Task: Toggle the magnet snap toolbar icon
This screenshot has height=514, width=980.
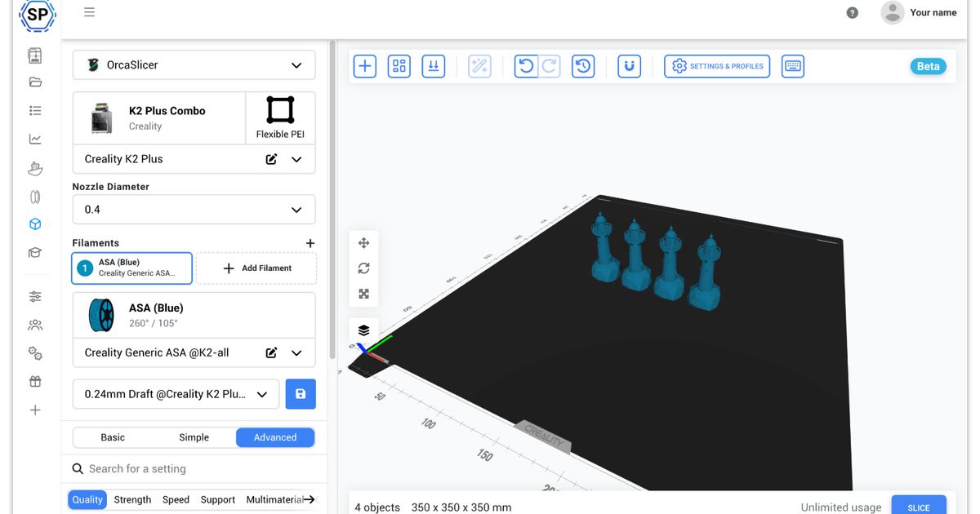Action: pos(629,66)
